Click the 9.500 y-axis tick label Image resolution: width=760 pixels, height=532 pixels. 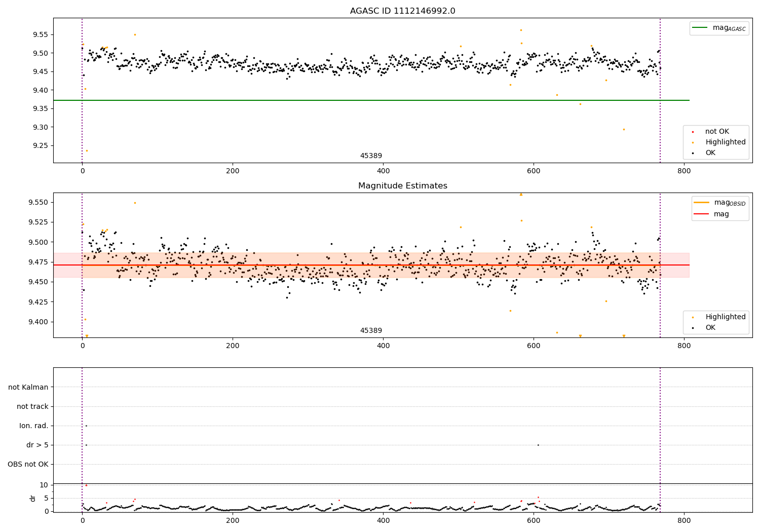[39, 242]
